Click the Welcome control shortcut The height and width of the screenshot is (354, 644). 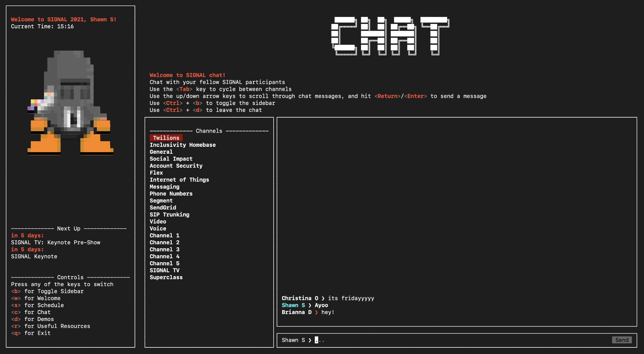point(36,298)
